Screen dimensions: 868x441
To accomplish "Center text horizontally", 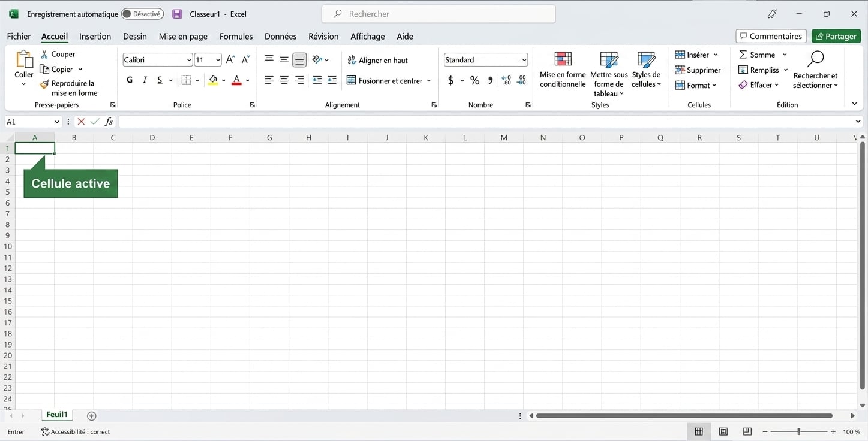I will pos(284,80).
